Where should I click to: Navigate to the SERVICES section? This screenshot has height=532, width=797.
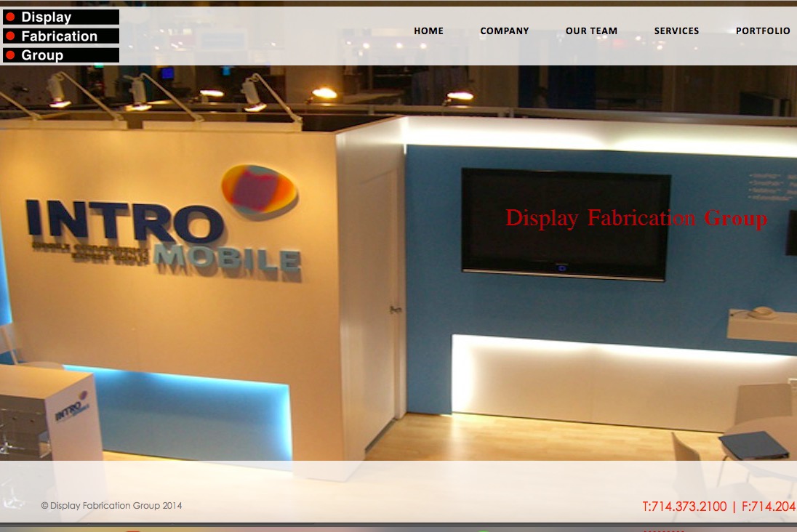tap(676, 31)
